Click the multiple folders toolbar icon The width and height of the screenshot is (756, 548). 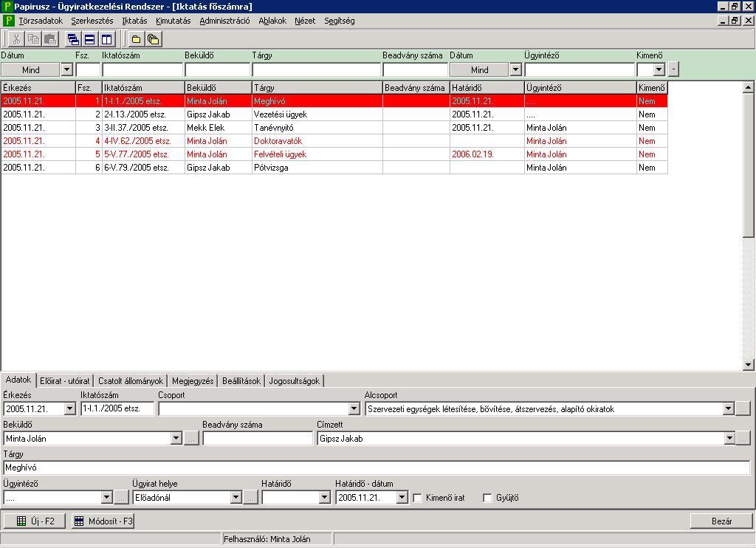pos(154,39)
